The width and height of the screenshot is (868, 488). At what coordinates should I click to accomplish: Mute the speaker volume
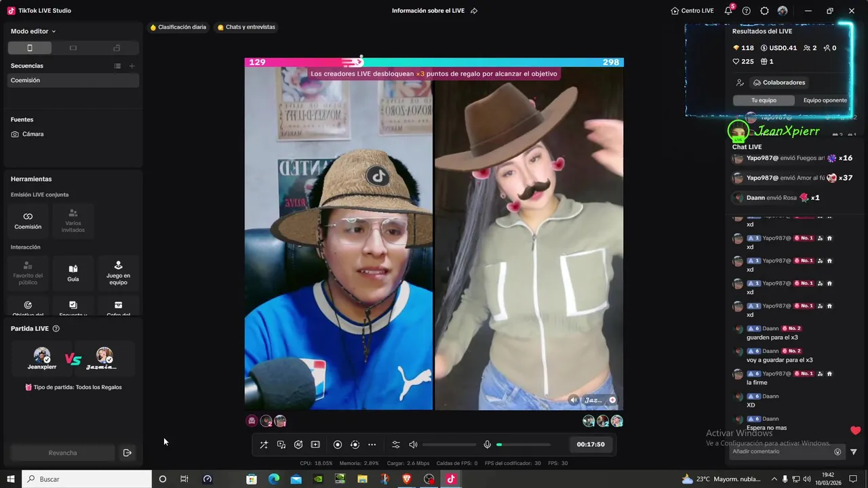pyautogui.click(x=413, y=445)
